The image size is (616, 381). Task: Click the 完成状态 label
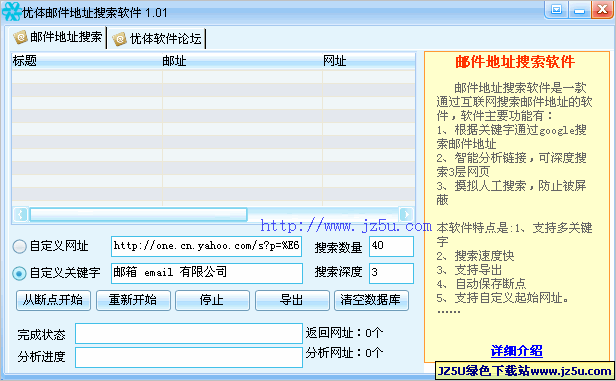(41, 335)
